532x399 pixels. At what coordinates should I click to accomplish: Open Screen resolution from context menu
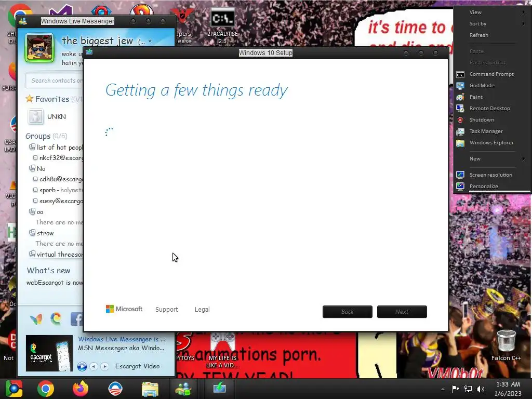[x=490, y=175]
